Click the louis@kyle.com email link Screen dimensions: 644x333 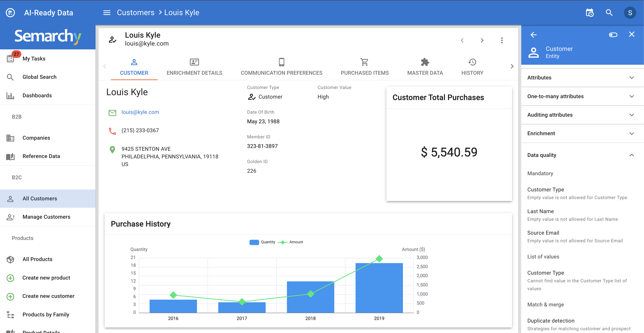pos(140,112)
